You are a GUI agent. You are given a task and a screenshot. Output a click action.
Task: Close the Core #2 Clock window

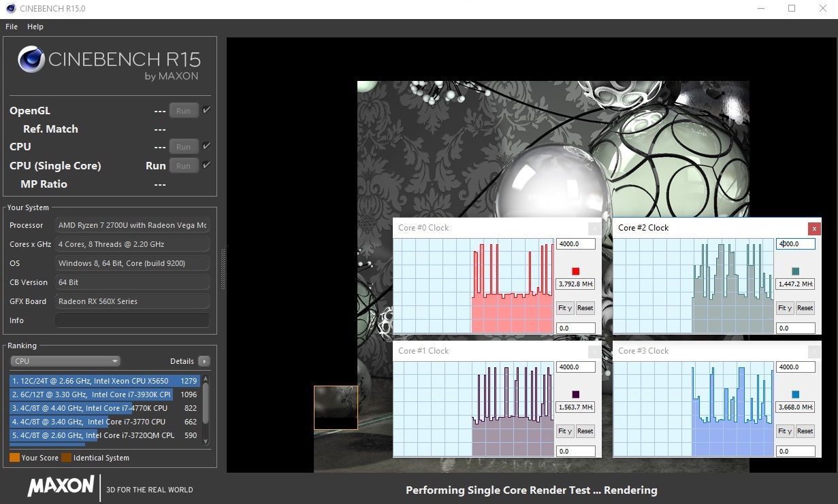click(x=814, y=229)
